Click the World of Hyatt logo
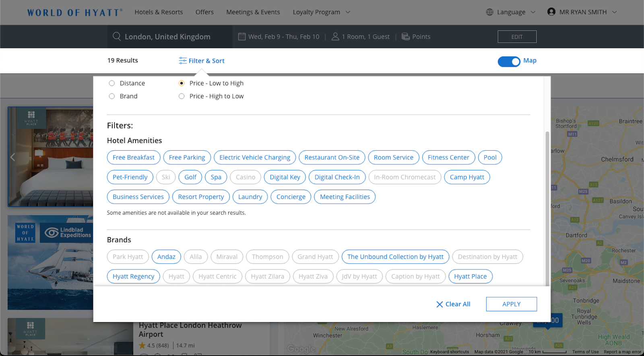The width and height of the screenshot is (644, 356). pyautogui.click(x=75, y=12)
